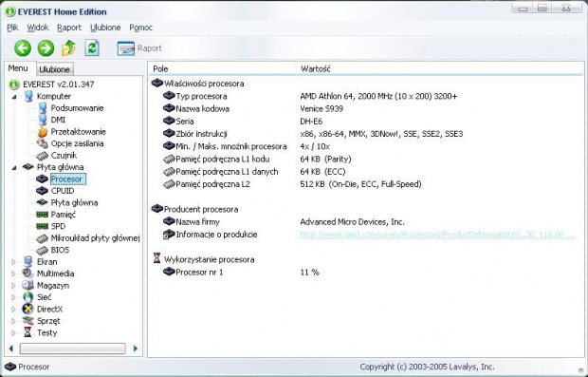Collapse the Komputer tree branch
Viewport: 588px width, 377px height.
(x=14, y=97)
